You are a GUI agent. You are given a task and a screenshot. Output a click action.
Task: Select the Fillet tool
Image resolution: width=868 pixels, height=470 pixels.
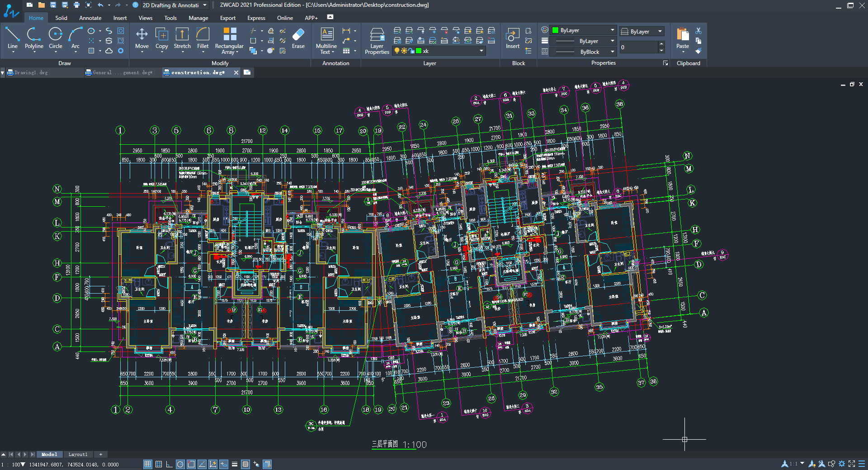coord(203,40)
